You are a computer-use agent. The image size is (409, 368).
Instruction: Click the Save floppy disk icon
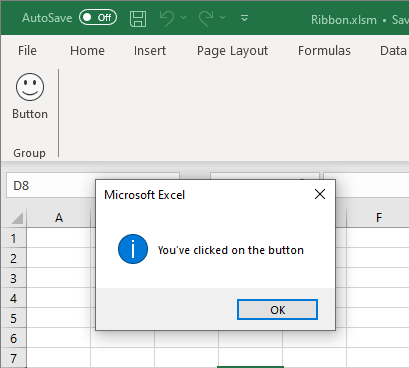(x=138, y=18)
